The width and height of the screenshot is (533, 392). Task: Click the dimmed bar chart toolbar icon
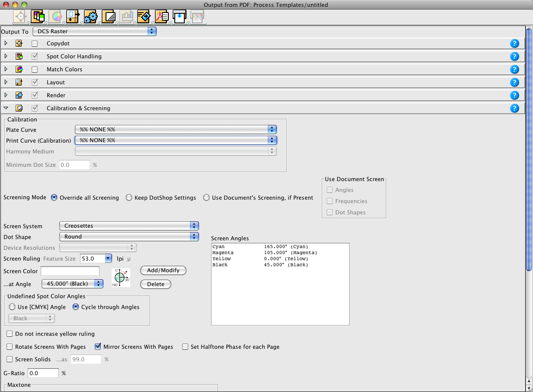tap(127, 17)
